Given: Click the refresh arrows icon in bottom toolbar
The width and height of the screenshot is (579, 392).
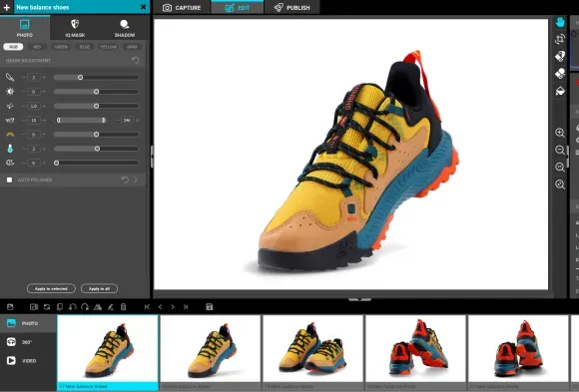Looking at the screenshot, I should pos(47,307).
